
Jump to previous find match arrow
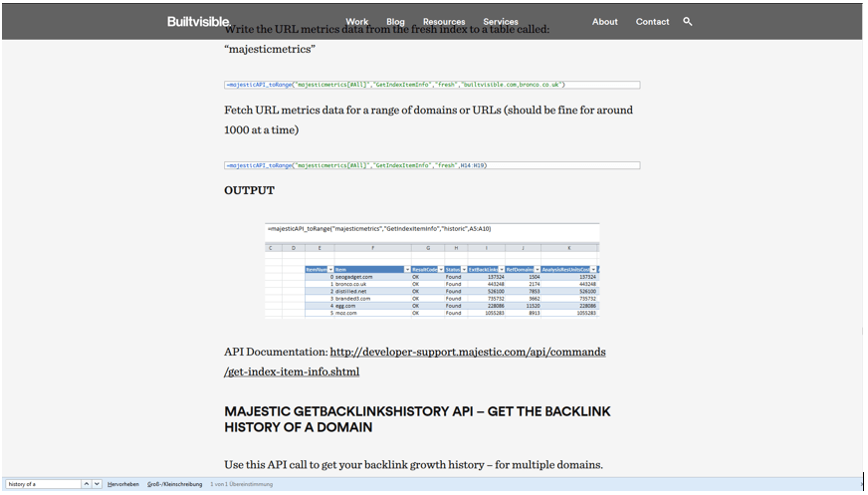click(x=87, y=484)
